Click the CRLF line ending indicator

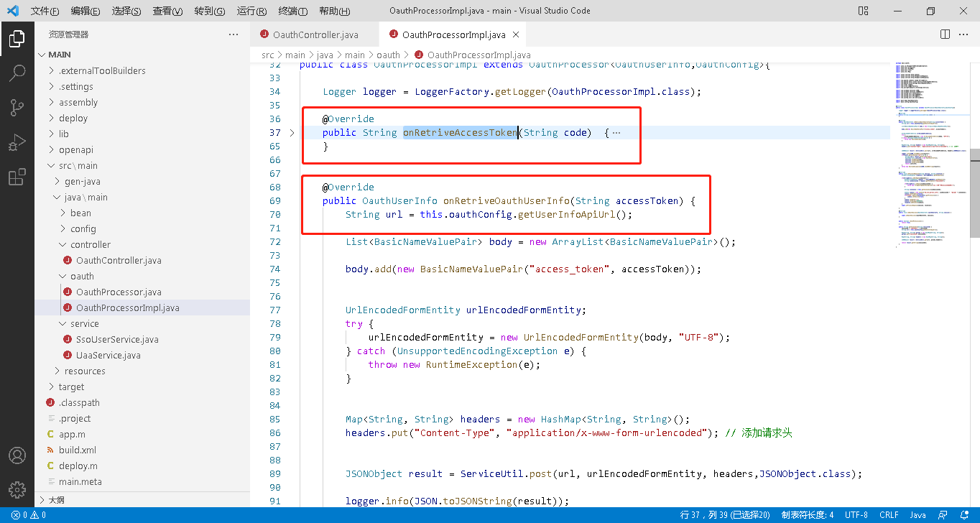tap(889, 515)
